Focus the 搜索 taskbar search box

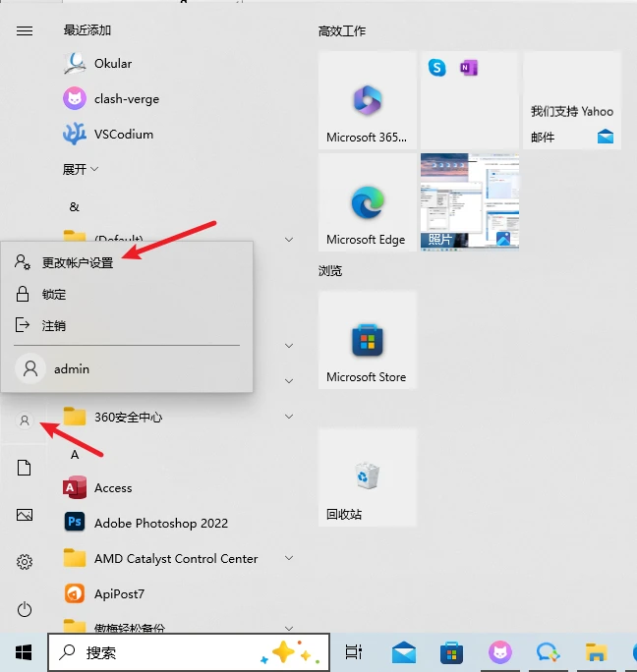coord(189,652)
